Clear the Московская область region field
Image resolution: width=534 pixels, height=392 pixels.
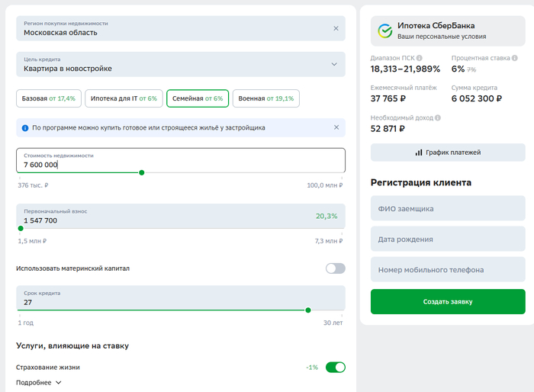click(336, 28)
